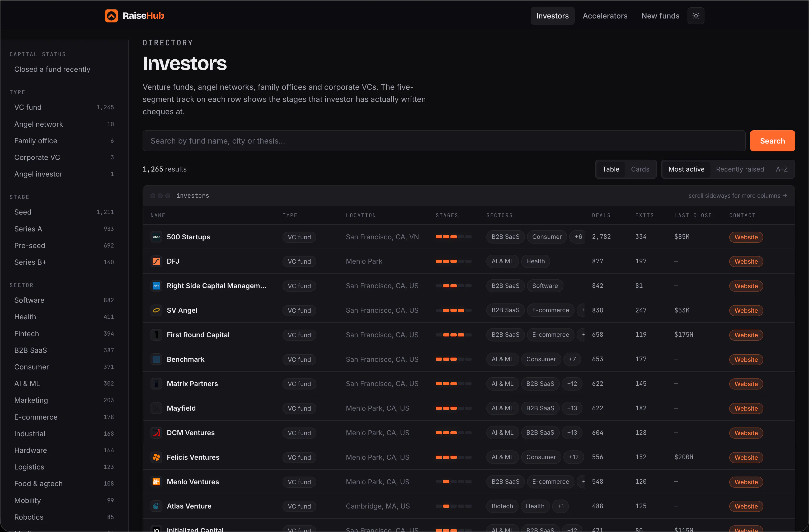Open Felicis Ventures Website link

pyautogui.click(x=746, y=457)
